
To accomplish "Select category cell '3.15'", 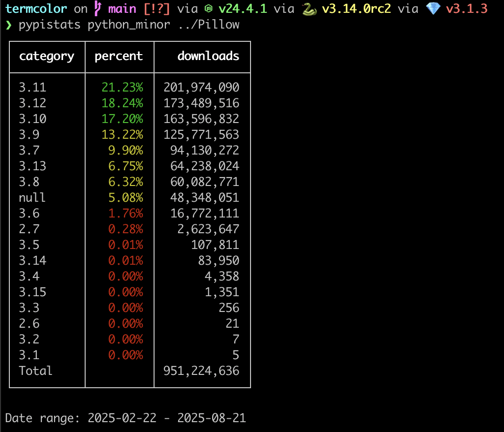I will click(x=32, y=292).
